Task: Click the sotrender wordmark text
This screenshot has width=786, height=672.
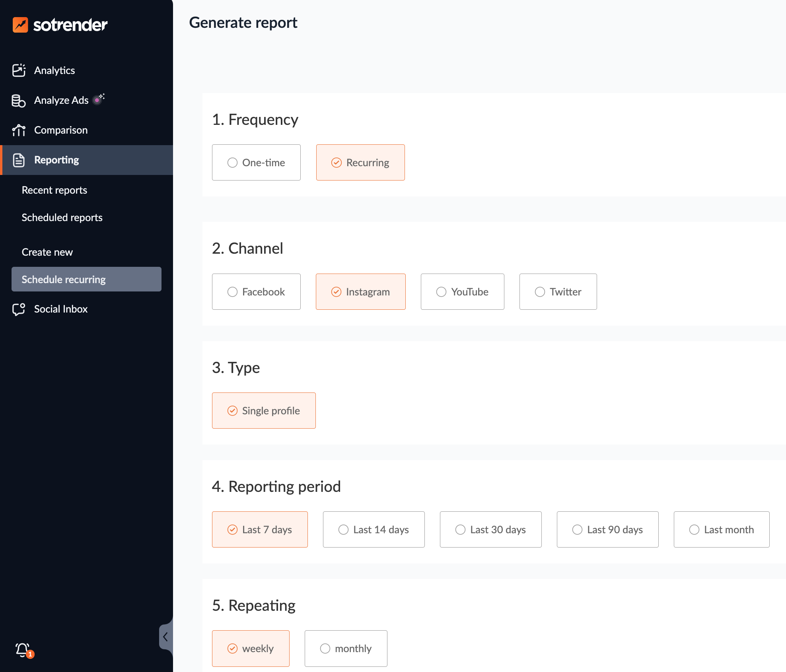Action: coord(70,25)
